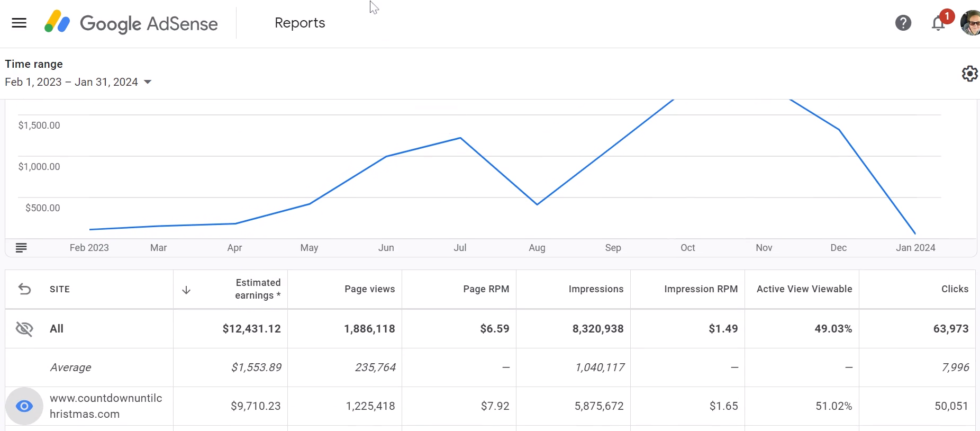Sort by Page views column

click(369, 289)
